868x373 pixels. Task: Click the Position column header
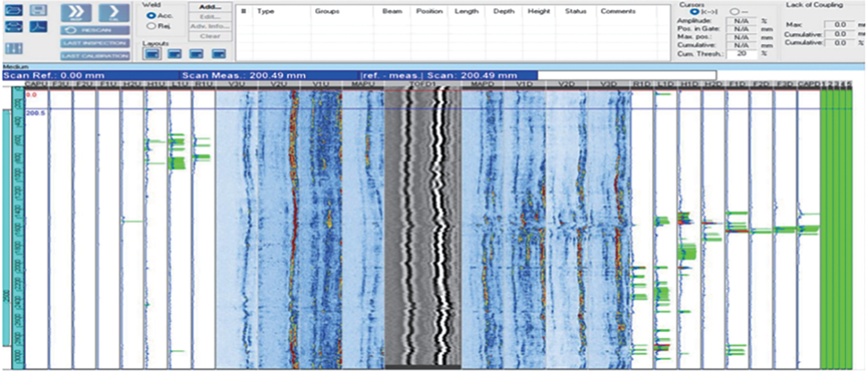tap(429, 11)
